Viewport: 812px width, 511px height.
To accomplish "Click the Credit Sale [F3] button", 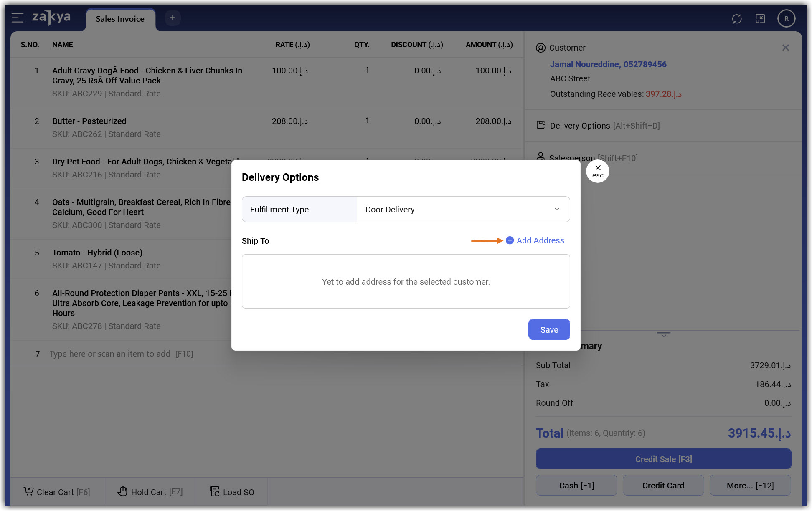I will click(663, 459).
